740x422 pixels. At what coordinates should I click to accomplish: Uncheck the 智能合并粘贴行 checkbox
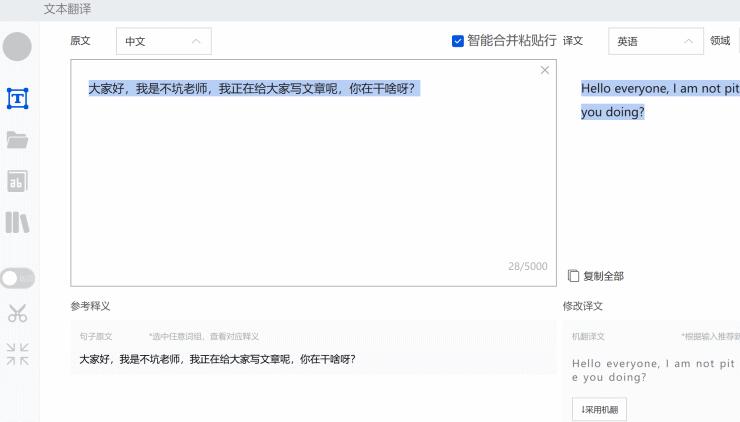pos(458,41)
